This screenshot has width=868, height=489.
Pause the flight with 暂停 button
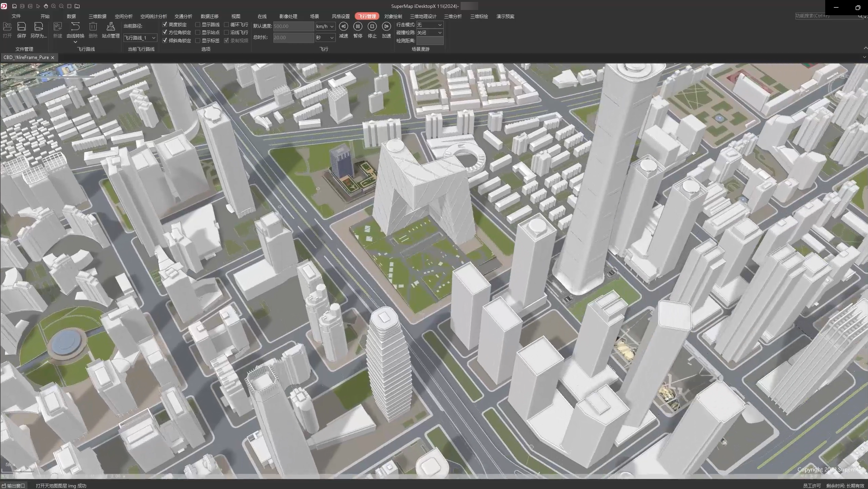[358, 27]
